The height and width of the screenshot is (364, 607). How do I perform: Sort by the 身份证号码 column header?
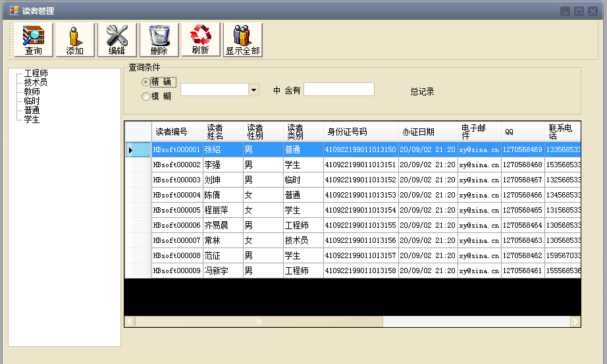361,132
